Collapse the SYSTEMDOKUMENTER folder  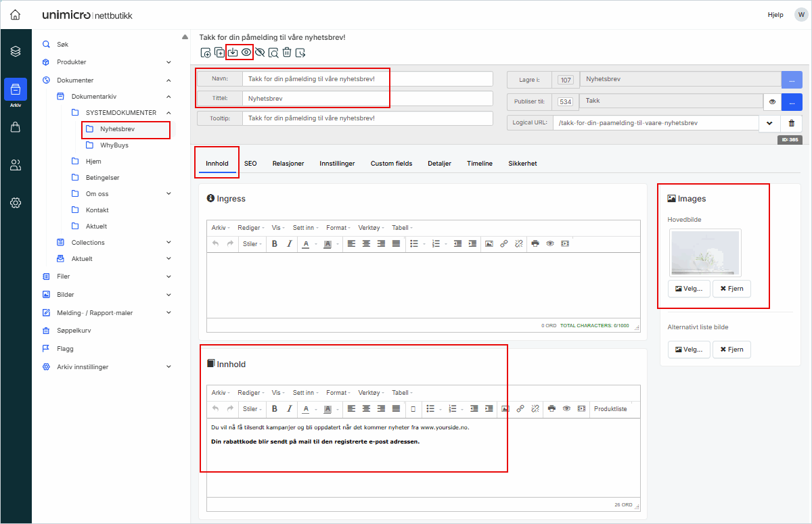coord(168,112)
